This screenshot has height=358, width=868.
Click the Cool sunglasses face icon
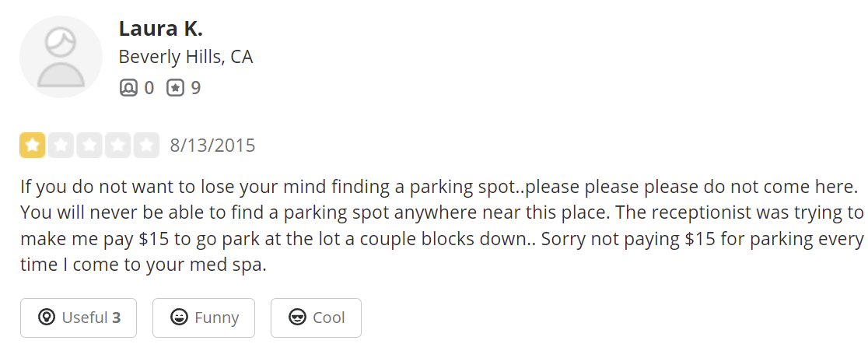coord(296,318)
